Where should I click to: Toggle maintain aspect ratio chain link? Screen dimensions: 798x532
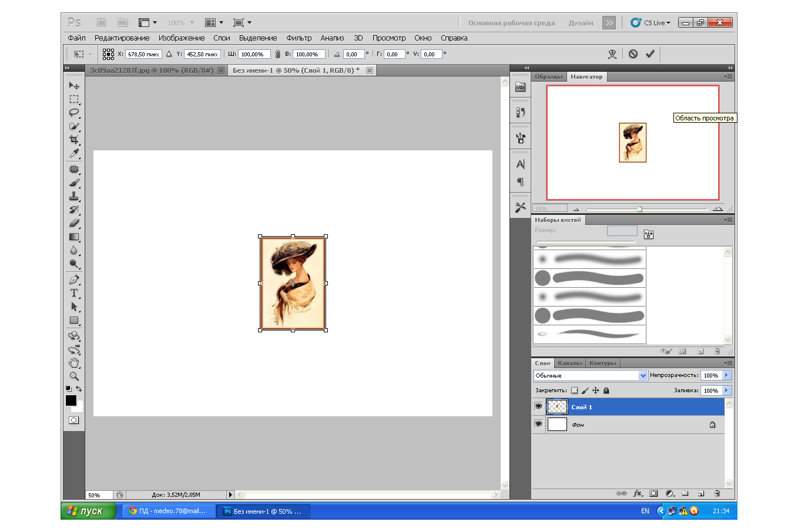click(x=277, y=54)
